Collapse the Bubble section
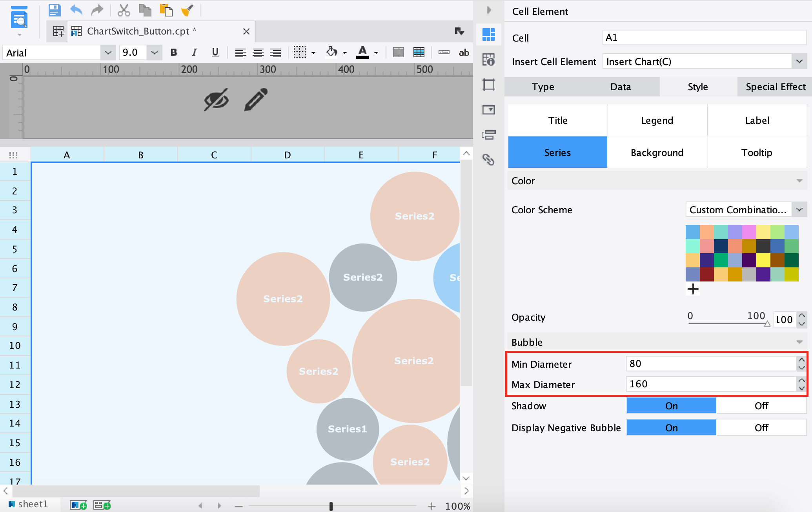Image resolution: width=812 pixels, height=512 pixels. tap(799, 342)
